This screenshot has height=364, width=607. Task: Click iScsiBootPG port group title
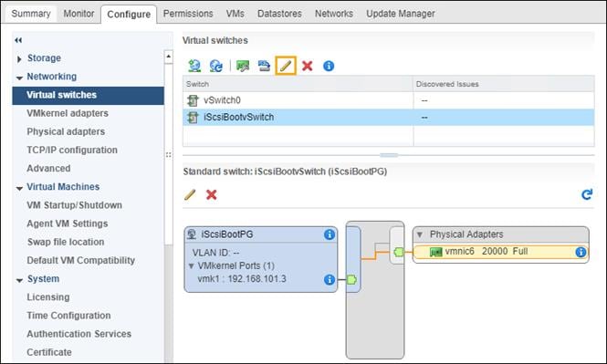coord(227,234)
